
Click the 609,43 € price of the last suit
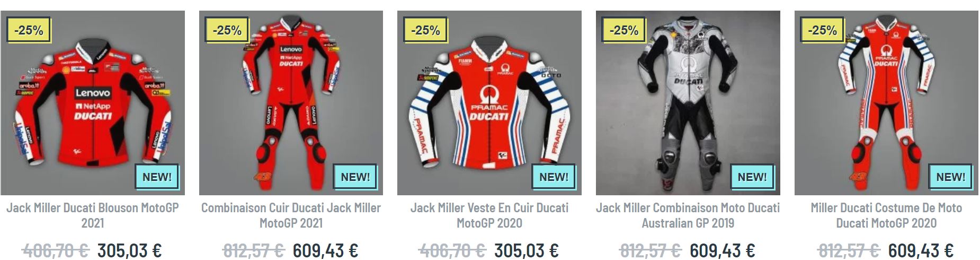click(x=921, y=250)
